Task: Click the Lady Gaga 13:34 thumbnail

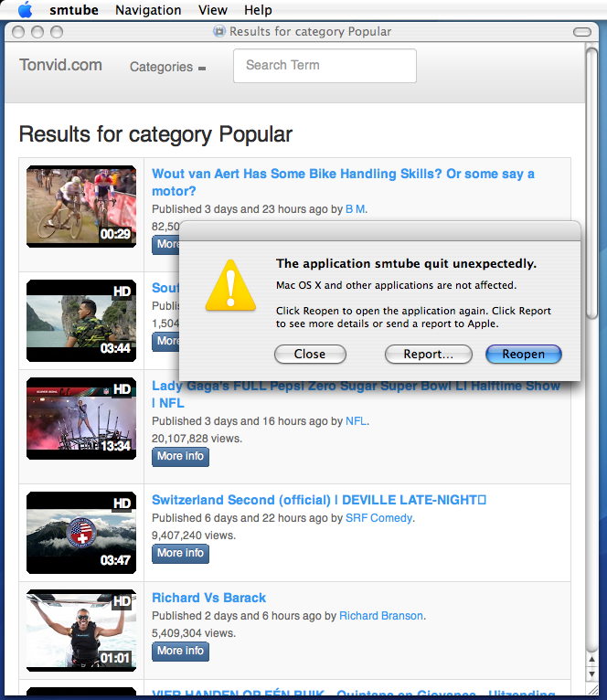Action: point(81,419)
